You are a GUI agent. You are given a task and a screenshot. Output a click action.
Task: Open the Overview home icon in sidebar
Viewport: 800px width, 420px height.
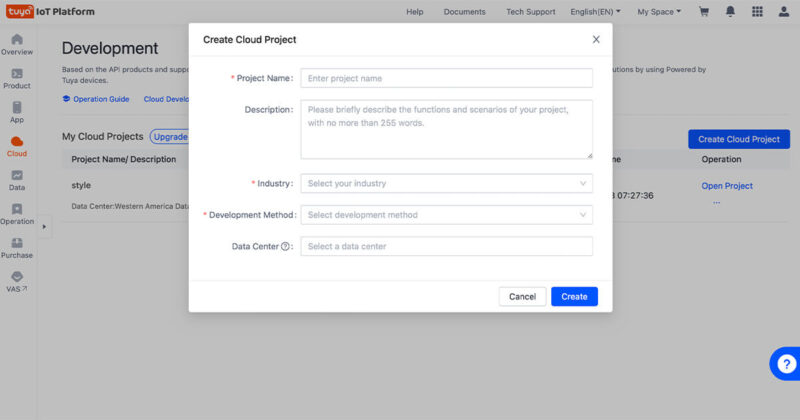pyautogui.click(x=17, y=39)
